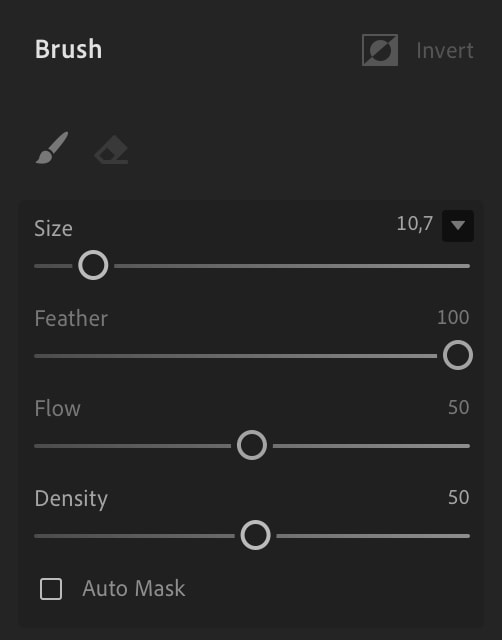The width and height of the screenshot is (502, 640).
Task: Click the Flow value 50
Action: pyautogui.click(x=459, y=407)
